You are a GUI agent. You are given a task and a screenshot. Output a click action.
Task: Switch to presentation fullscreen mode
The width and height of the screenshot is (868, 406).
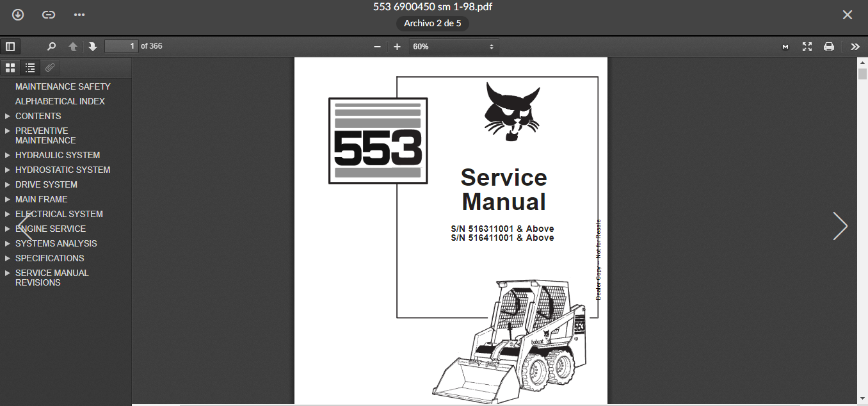pos(807,47)
